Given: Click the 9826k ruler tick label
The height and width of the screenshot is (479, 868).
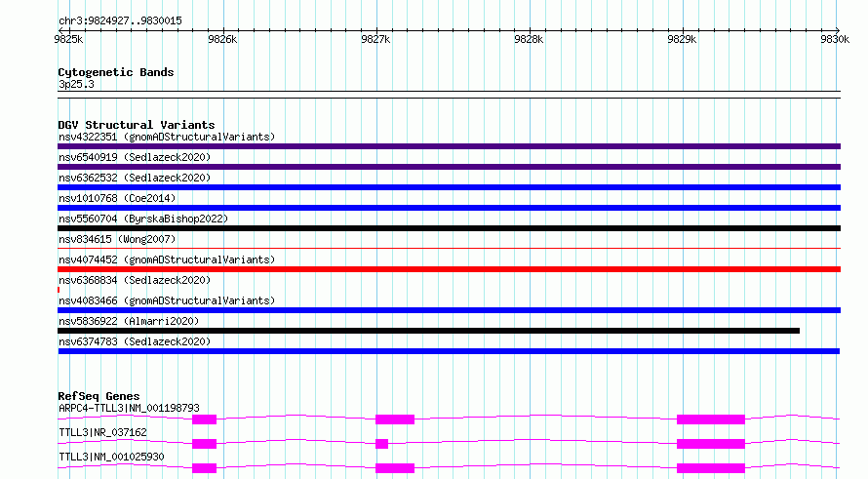Looking at the screenshot, I should (222, 39).
